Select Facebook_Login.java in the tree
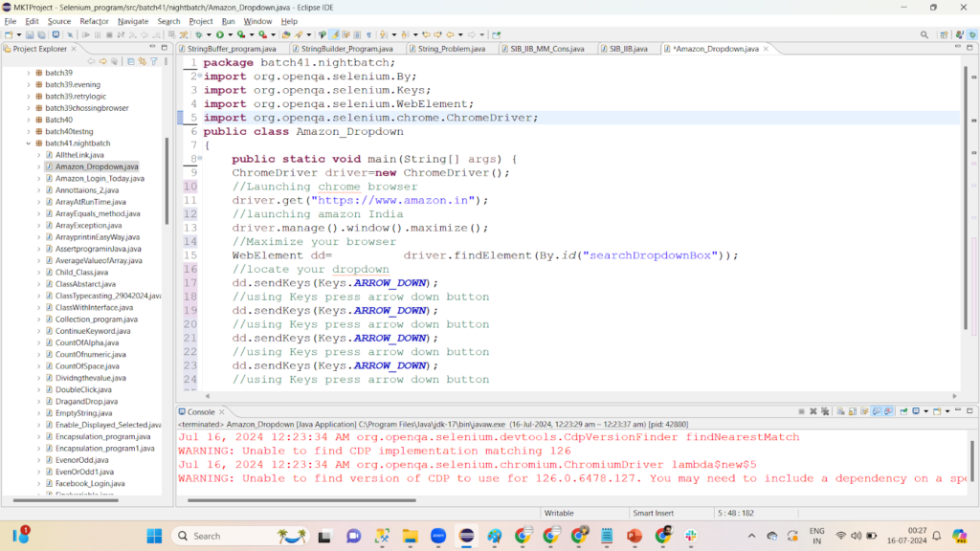 click(x=90, y=483)
